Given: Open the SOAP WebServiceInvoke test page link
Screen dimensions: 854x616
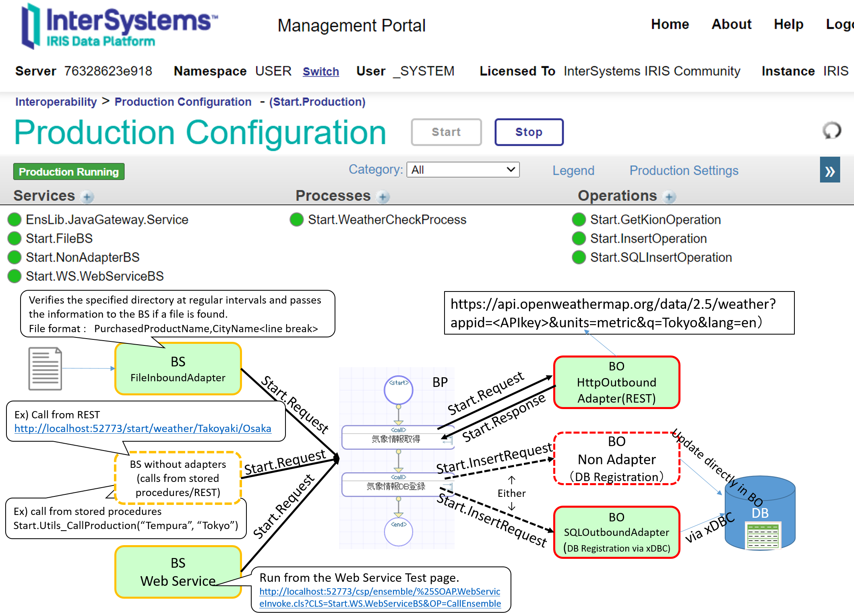Looking at the screenshot, I should tap(380, 597).
